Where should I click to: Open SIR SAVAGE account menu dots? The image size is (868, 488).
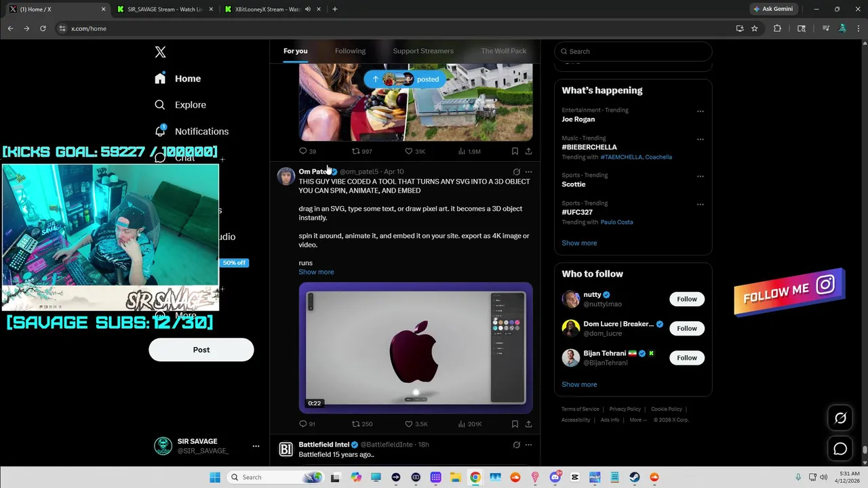tap(256, 446)
